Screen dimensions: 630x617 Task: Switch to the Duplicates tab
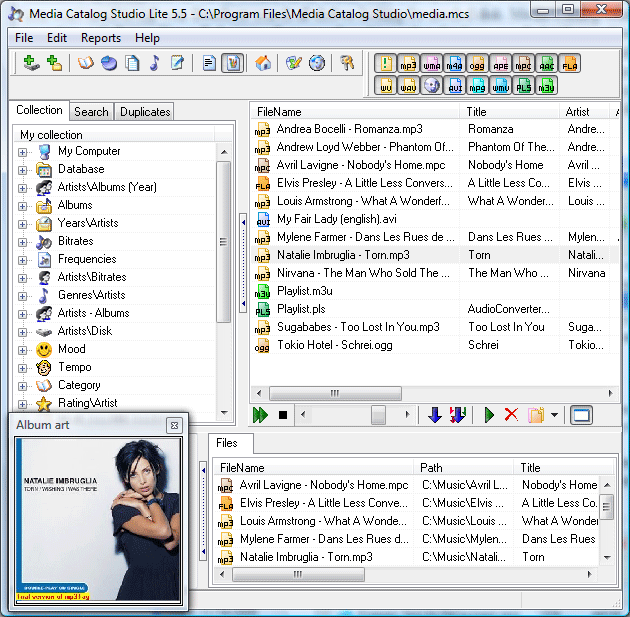point(145,111)
